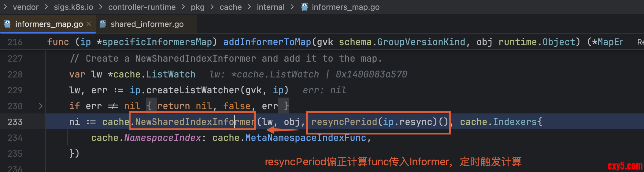Image resolution: width=644 pixels, height=172 pixels.
Task: Click ListWatch type on line 228
Action: (171, 74)
